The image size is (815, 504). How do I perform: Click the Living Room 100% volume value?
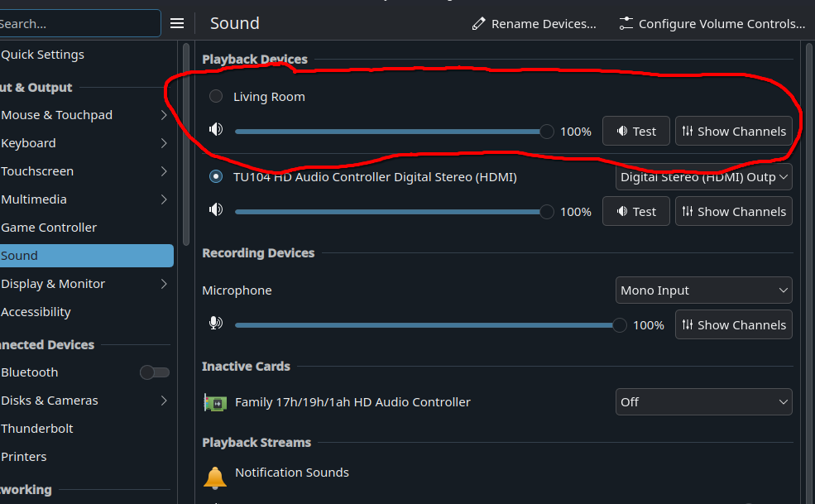pos(576,132)
